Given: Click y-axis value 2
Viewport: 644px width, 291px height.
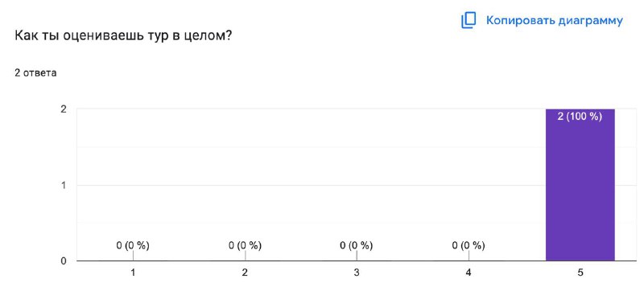Looking at the screenshot, I should point(64,109).
